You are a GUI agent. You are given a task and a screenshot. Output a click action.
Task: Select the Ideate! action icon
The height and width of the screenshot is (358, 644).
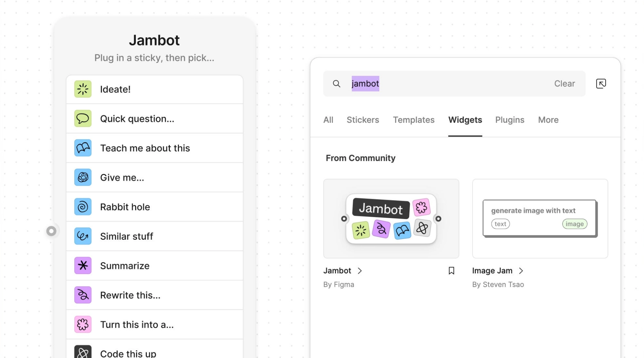point(82,89)
